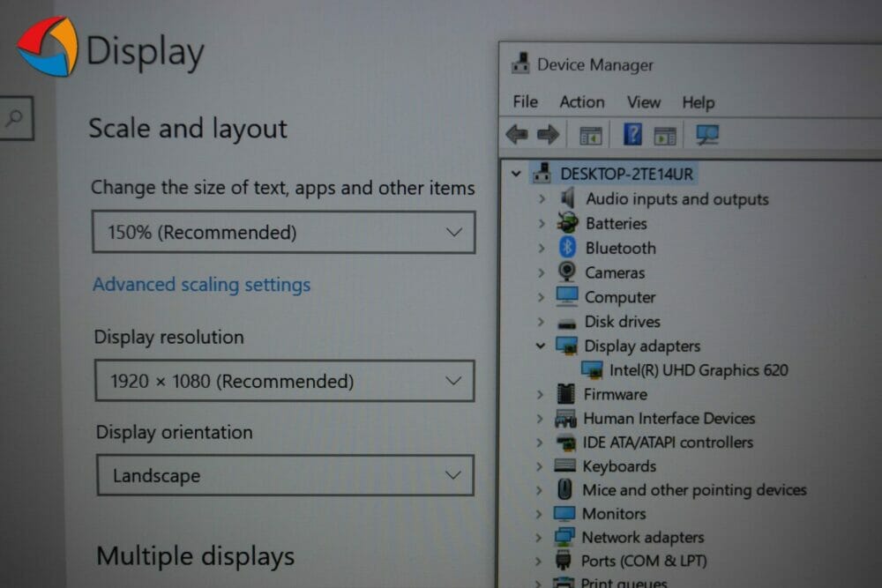Open Advanced scaling settings link
Image resolution: width=882 pixels, height=588 pixels.
[x=201, y=285]
